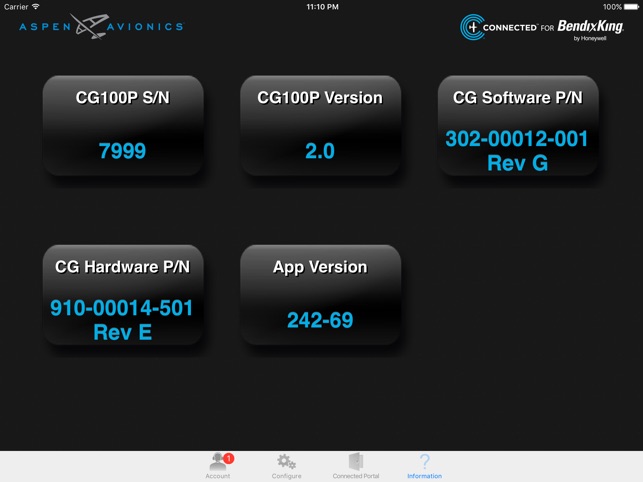Click the 302-00012-001 part number text

coord(517,139)
